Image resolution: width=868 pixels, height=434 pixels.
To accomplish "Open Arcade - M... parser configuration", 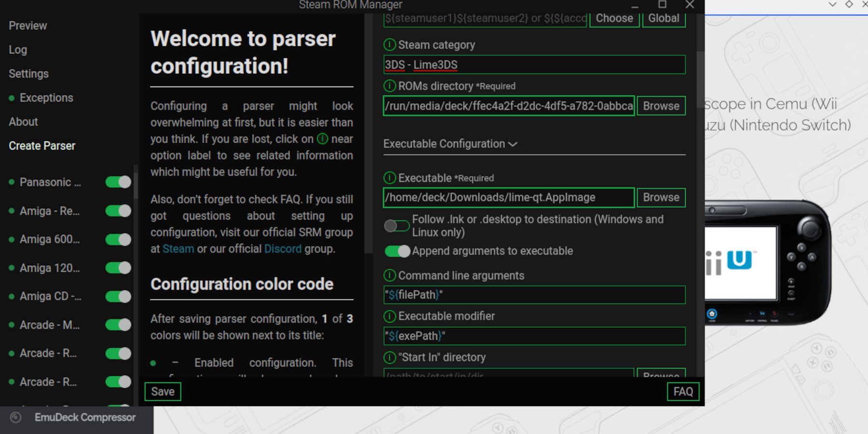I will point(50,325).
